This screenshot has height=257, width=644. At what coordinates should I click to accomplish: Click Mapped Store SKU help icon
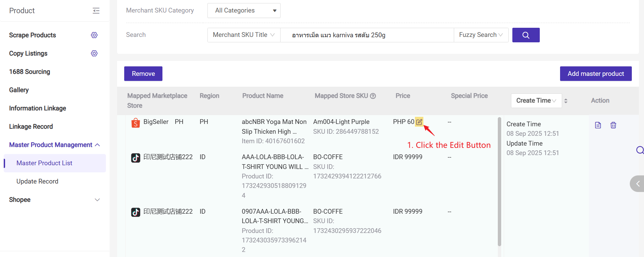(x=373, y=96)
